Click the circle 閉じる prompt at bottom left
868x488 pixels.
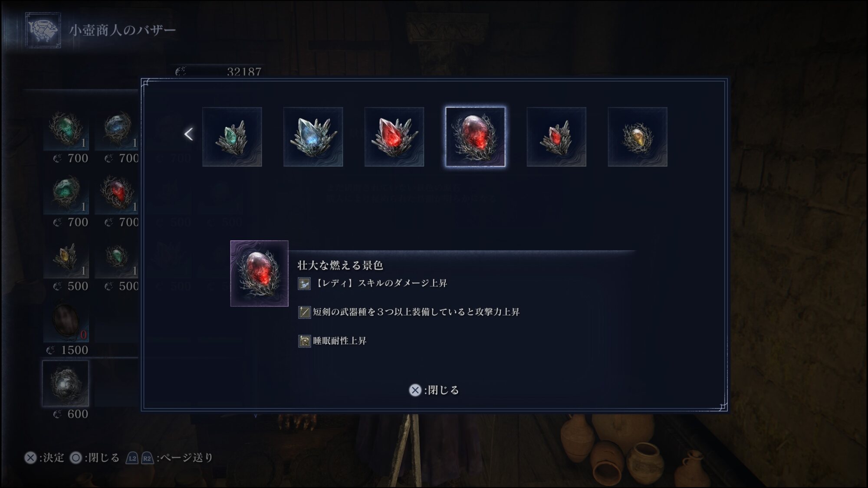(95, 458)
